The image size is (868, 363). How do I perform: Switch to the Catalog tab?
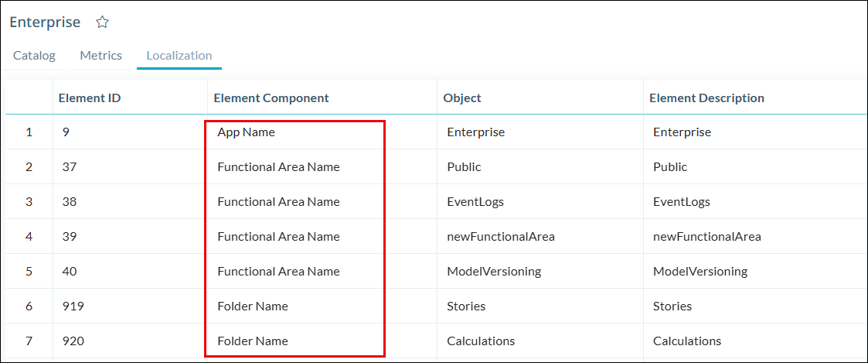(34, 56)
